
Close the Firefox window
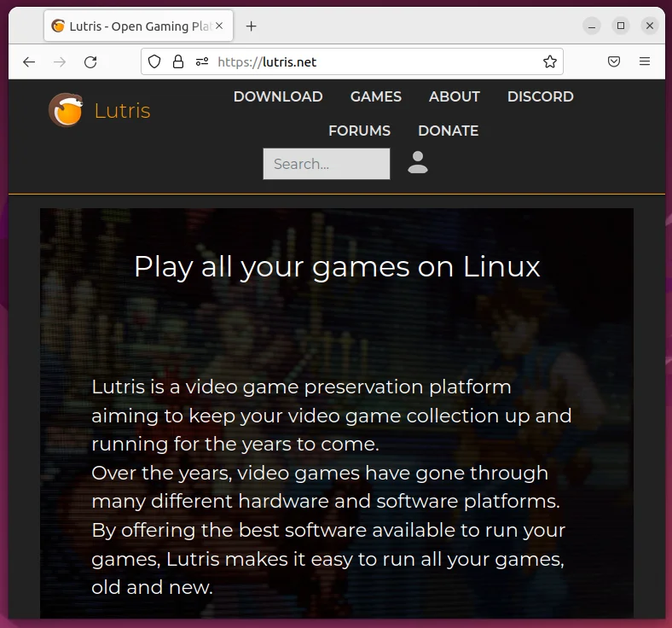[x=650, y=26]
